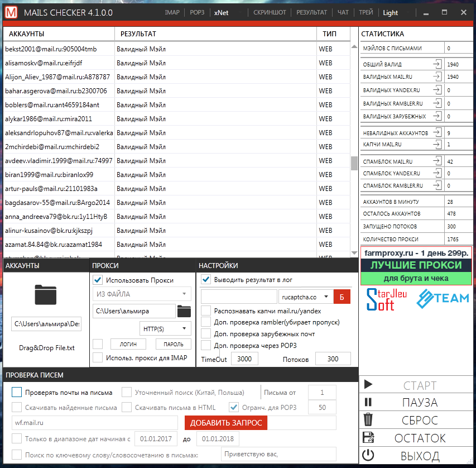Switch to the IMAP mode tab
The height and width of the screenshot is (468, 476).
point(172,12)
